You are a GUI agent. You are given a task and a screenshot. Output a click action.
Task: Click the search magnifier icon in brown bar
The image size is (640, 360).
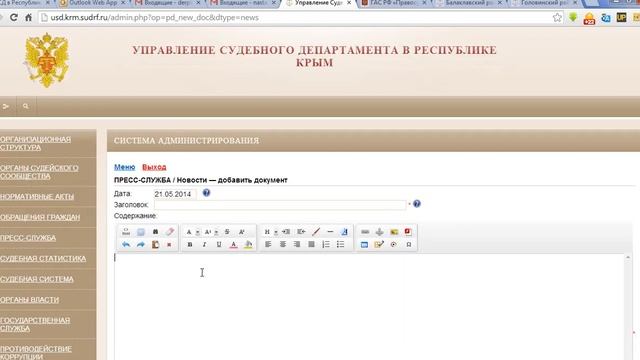[26, 106]
